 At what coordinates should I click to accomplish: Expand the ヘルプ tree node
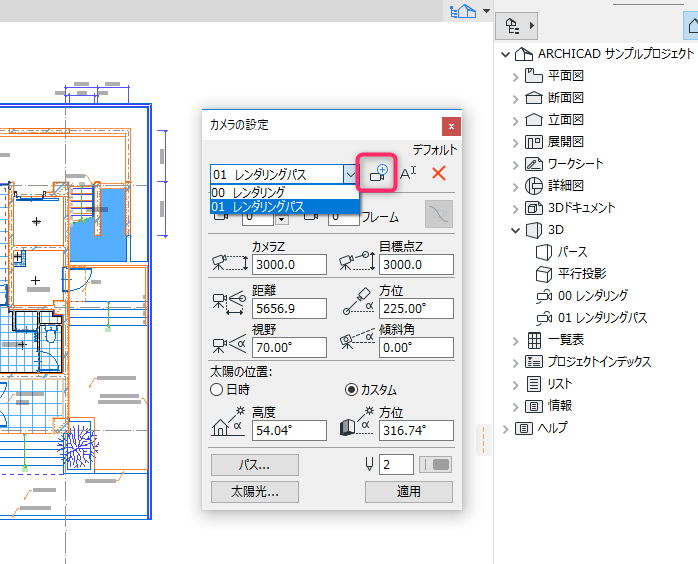505,429
